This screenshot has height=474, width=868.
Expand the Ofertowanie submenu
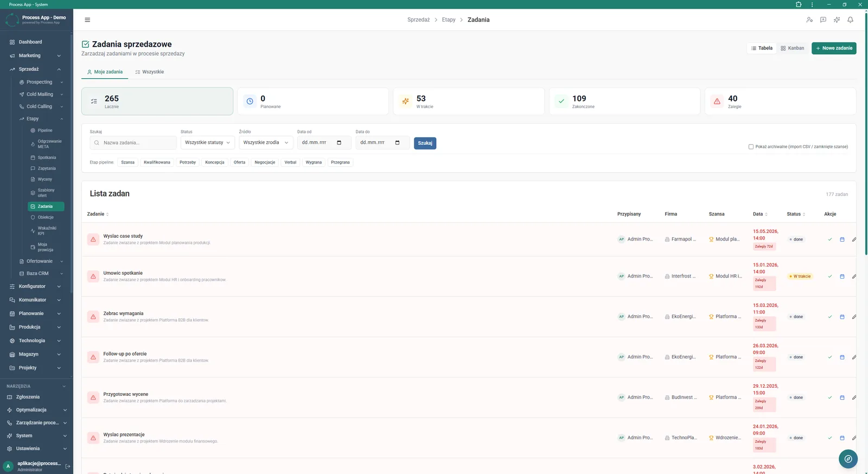pyautogui.click(x=41, y=261)
